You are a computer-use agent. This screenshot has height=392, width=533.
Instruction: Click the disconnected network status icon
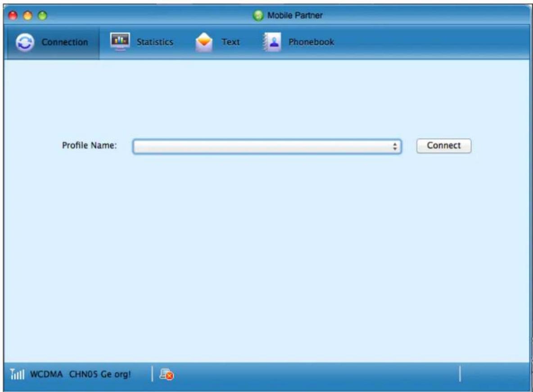[x=167, y=374]
